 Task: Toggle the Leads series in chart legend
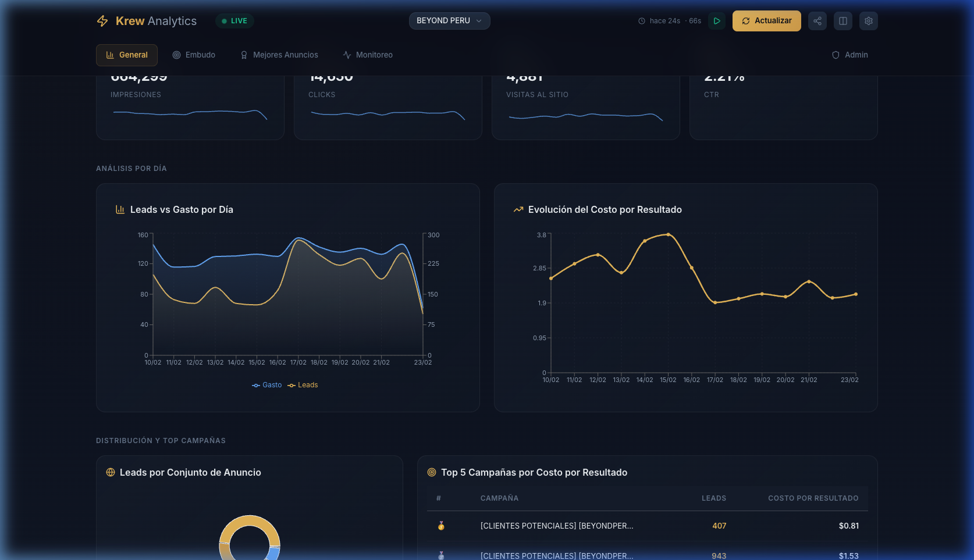pyautogui.click(x=303, y=385)
